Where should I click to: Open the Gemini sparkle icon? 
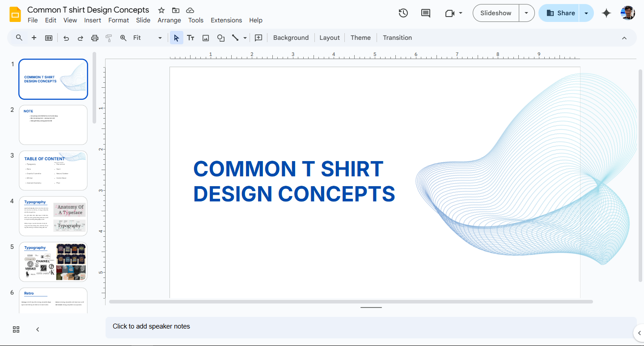606,13
